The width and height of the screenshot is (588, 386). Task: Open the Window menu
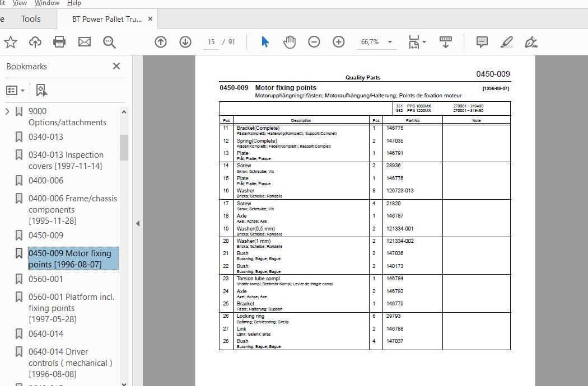(x=47, y=3)
